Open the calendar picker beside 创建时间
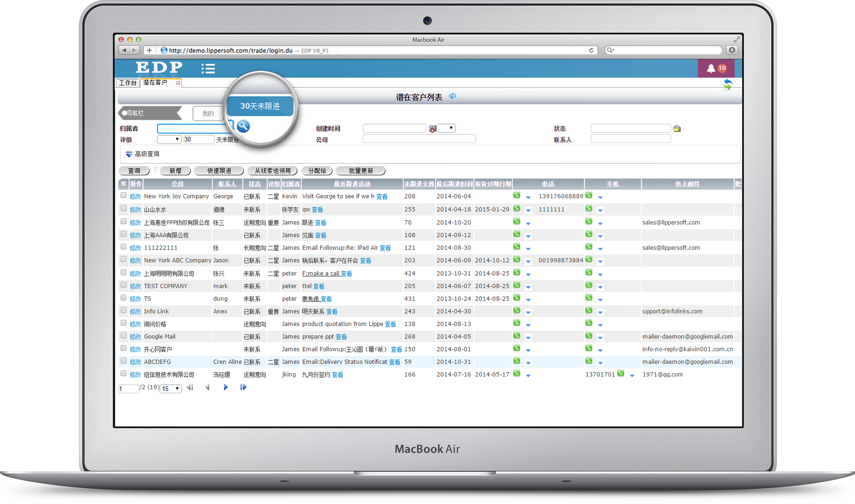The width and height of the screenshot is (855, 504). [432, 129]
